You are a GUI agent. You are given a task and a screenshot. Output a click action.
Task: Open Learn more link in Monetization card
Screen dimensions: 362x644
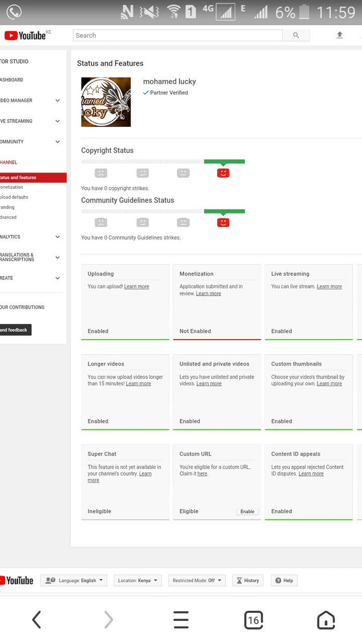click(209, 294)
